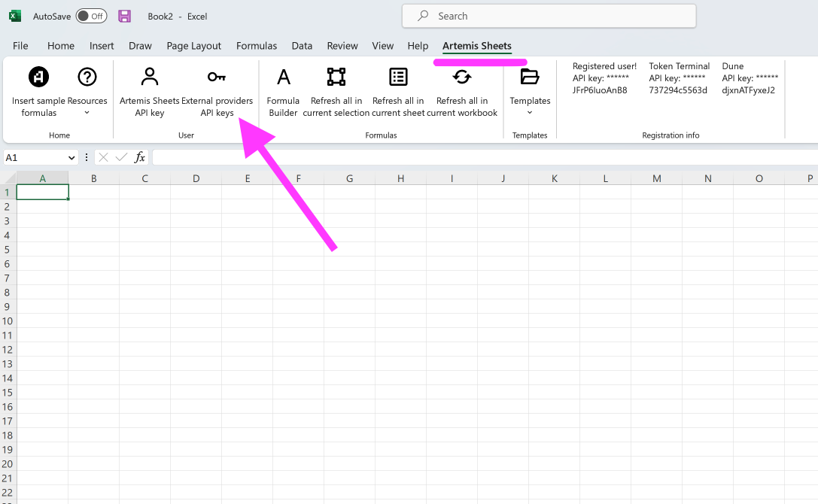Select cell A1
Image resolution: width=818 pixels, height=504 pixels.
point(43,193)
